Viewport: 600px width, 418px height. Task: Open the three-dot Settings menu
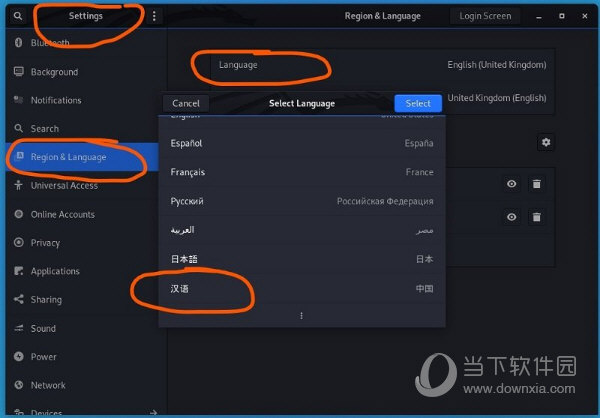tap(154, 16)
